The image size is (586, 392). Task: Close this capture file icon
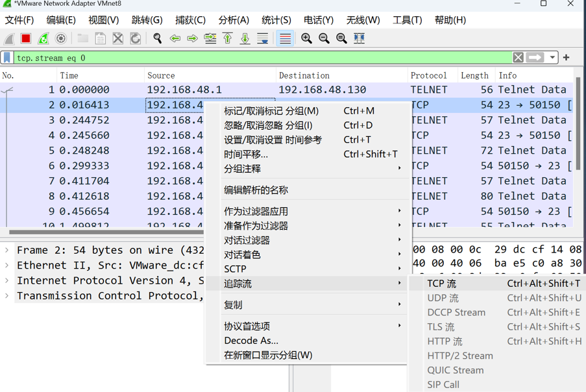(x=117, y=38)
